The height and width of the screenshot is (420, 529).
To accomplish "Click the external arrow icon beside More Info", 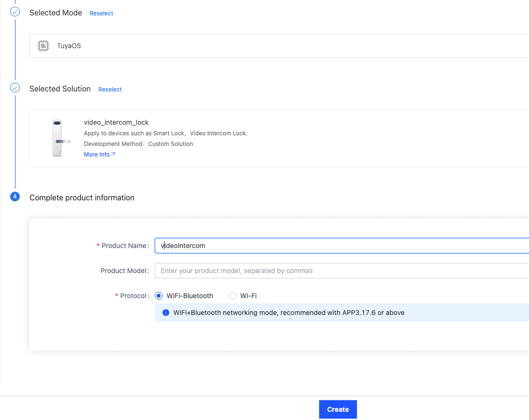I will coord(113,155).
